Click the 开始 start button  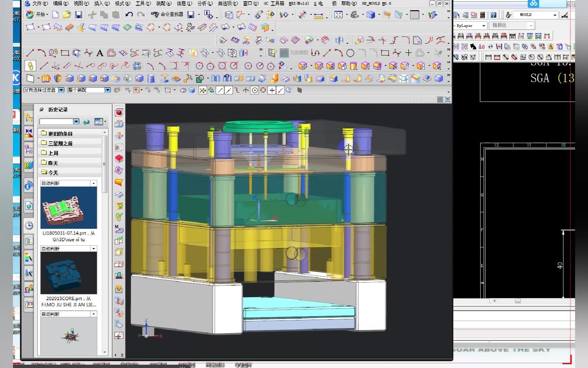37,14
